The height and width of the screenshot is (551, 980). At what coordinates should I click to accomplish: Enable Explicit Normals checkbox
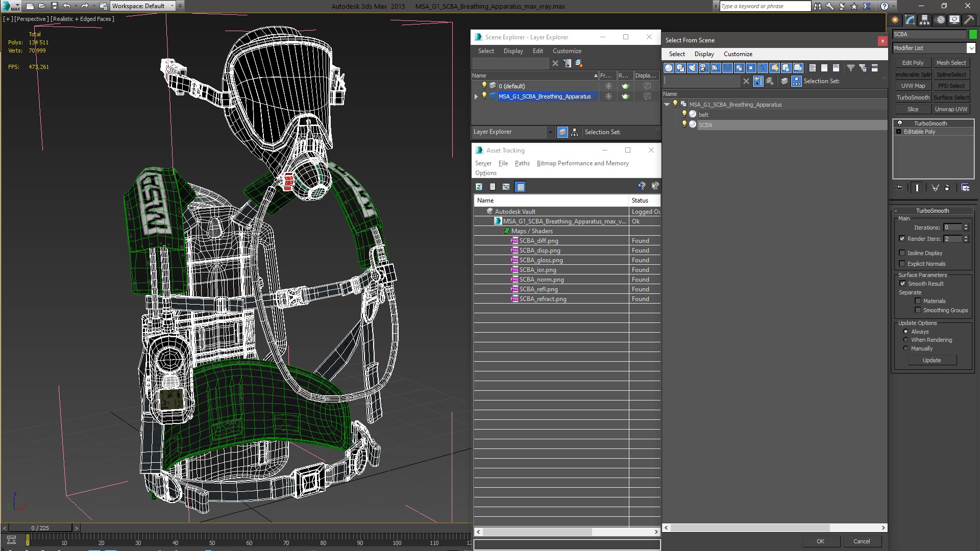[x=902, y=264]
